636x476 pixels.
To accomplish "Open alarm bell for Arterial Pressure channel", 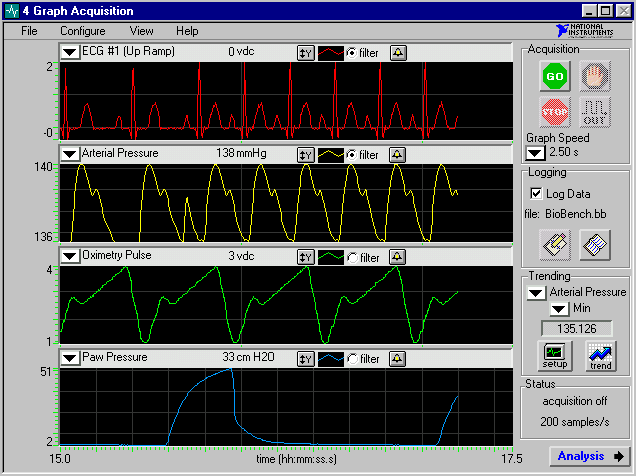I will click(397, 154).
